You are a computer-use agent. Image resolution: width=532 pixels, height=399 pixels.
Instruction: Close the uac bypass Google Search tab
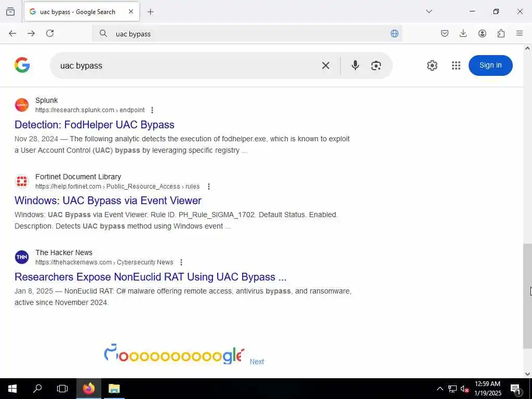[131, 11]
